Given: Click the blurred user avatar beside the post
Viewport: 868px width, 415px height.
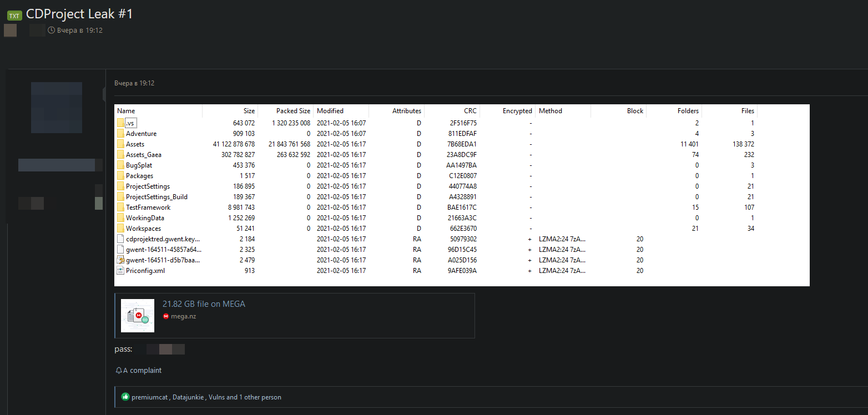Looking at the screenshot, I should [x=57, y=108].
